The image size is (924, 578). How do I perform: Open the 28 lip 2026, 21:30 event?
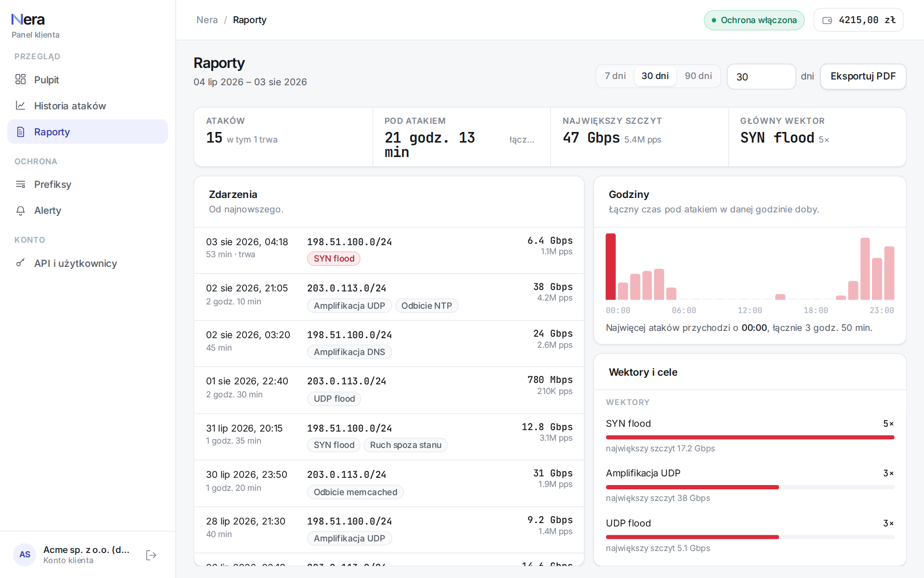(389, 530)
